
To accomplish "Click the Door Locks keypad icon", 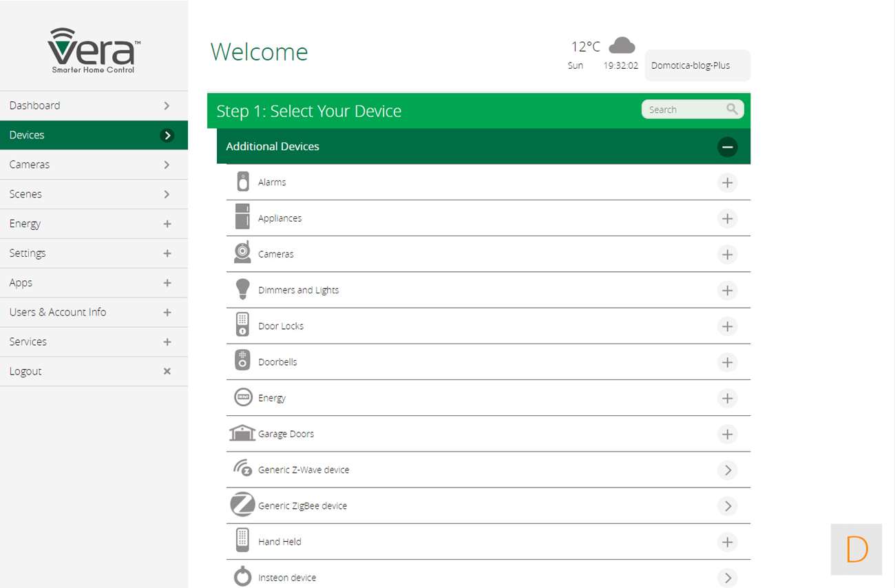I will click(x=242, y=325).
